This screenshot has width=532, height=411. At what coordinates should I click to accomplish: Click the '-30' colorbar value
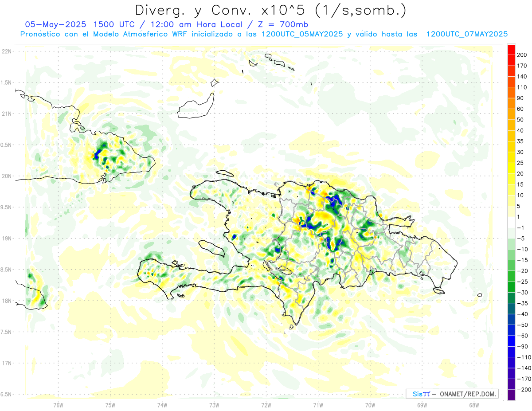(x=522, y=293)
